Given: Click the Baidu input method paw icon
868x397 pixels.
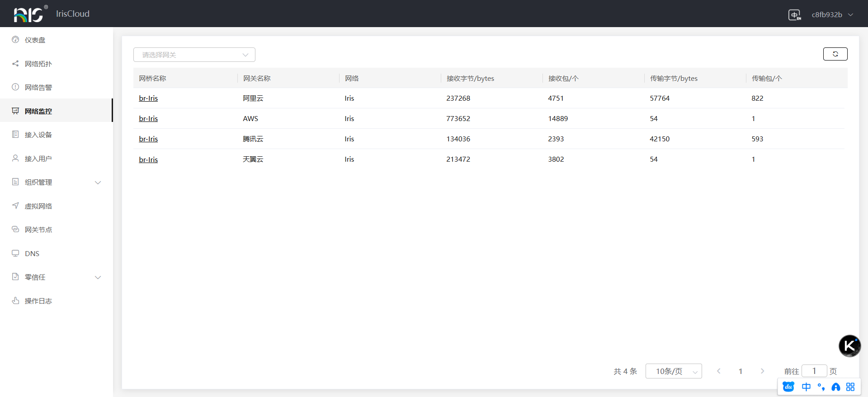Looking at the screenshot, I should (788, 387).
